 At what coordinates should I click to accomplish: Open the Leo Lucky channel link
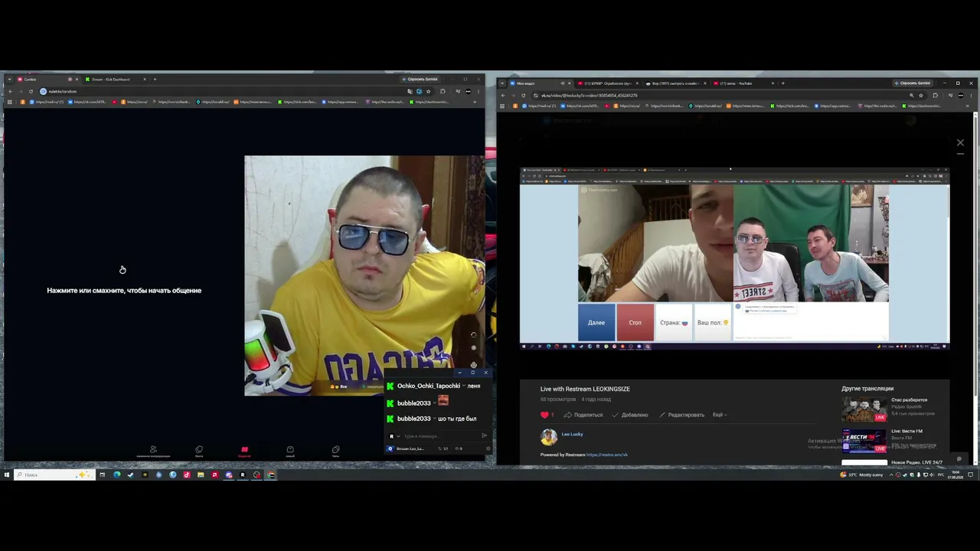click(573, 434)
